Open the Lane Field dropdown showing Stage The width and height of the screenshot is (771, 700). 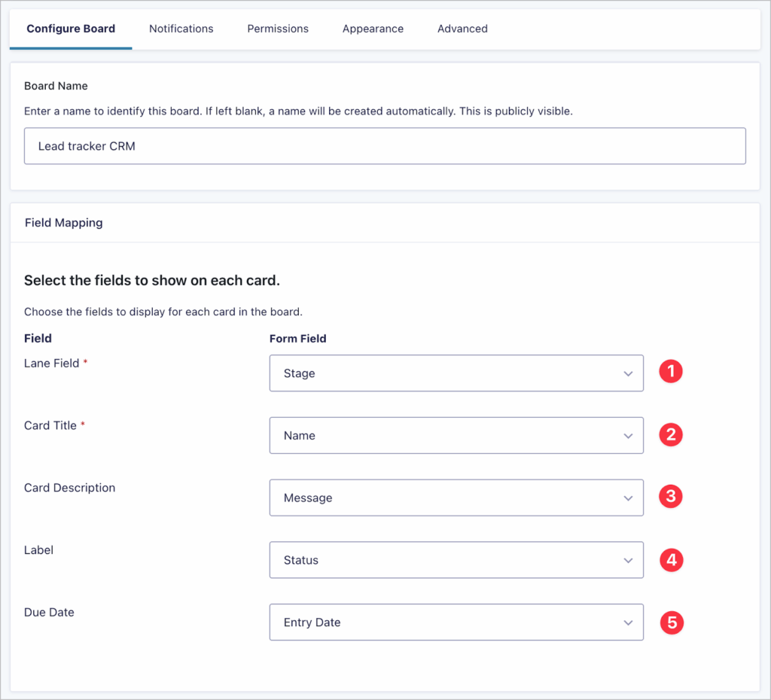pos(456,373)
